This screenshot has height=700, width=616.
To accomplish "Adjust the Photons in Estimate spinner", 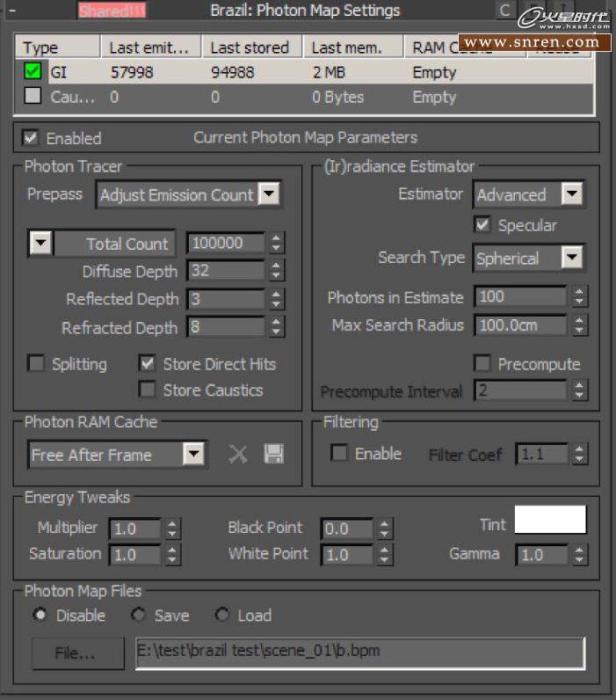I will (x=579, y=296).
